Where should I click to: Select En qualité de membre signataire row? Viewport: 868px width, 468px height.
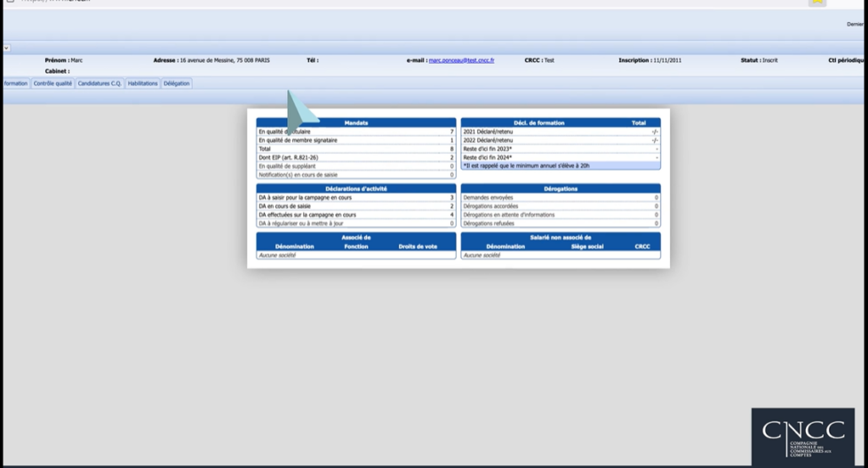click(356, 140)
